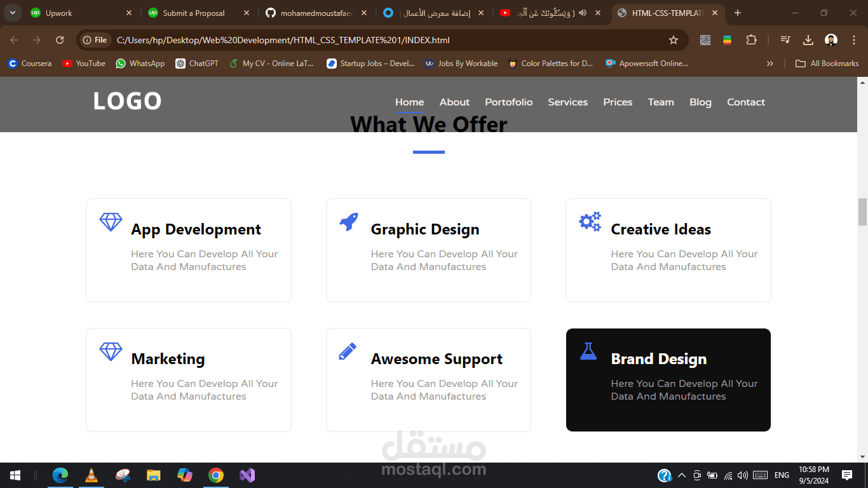Open the Jobs By Workable bookmark
The height and width of the screenshot is (488, 868).
click(461, 64)
